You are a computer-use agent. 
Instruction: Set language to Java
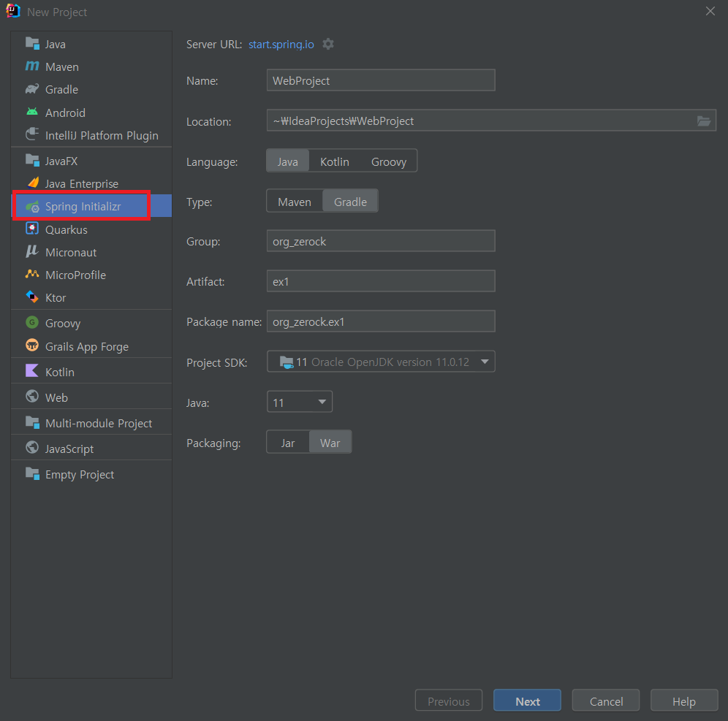(287, 161)
